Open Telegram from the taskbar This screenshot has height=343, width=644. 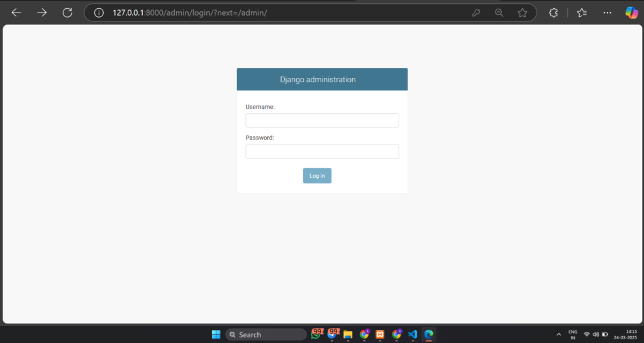[x=332, y=334]
